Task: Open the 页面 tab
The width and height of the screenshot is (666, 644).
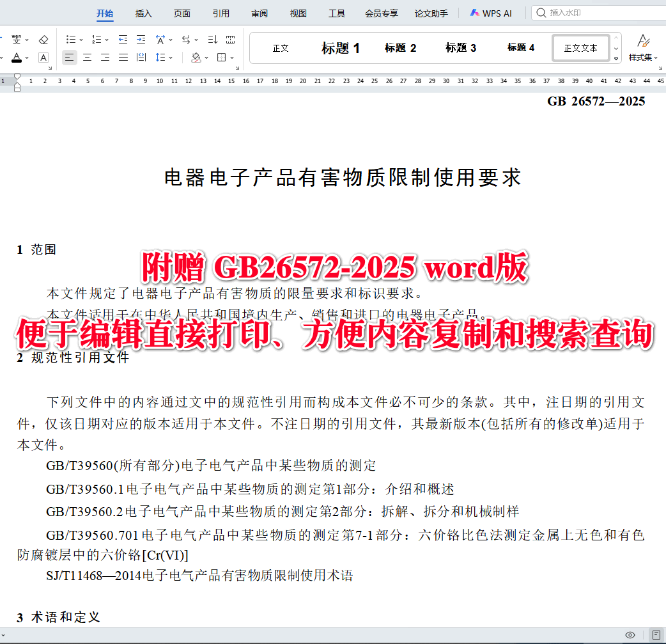Action: pyautogui.click(x=182, y=13)
